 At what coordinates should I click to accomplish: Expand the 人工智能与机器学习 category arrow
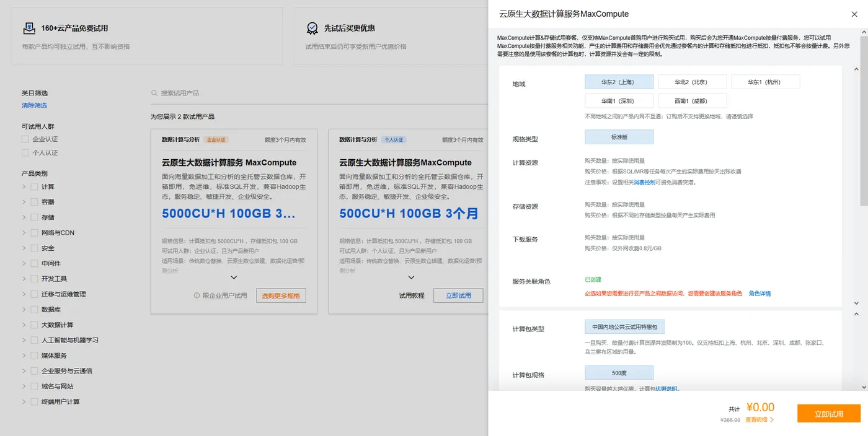(x=24, y=340)
